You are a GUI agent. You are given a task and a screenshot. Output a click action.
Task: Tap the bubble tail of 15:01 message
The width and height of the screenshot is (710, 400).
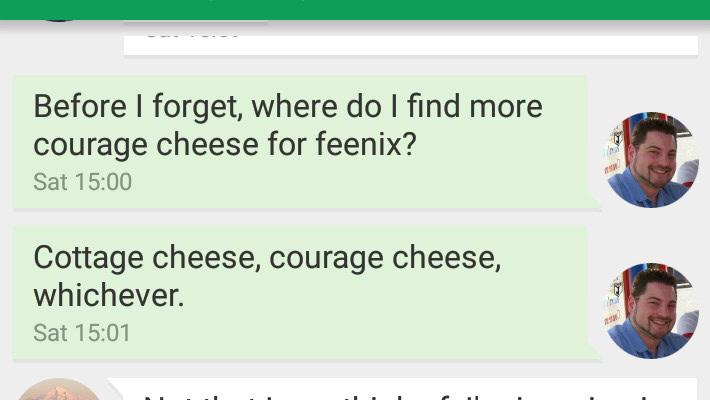(593, 353)
